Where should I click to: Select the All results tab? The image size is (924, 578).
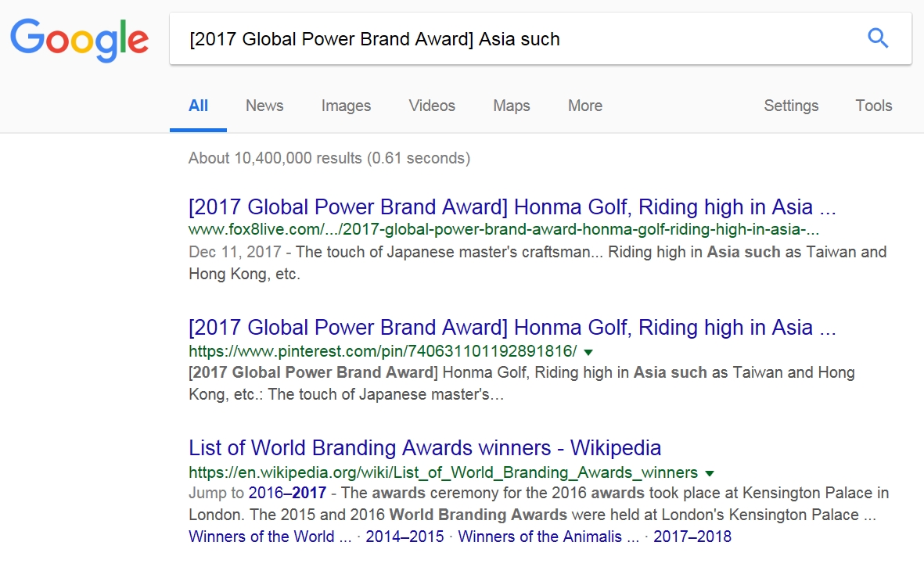point(198,106)
